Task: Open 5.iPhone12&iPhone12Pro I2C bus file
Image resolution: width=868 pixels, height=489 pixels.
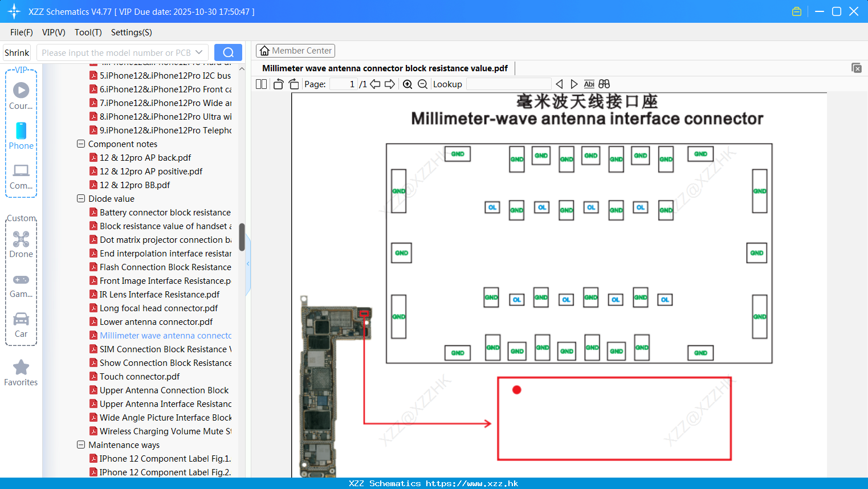Action: 161,75
